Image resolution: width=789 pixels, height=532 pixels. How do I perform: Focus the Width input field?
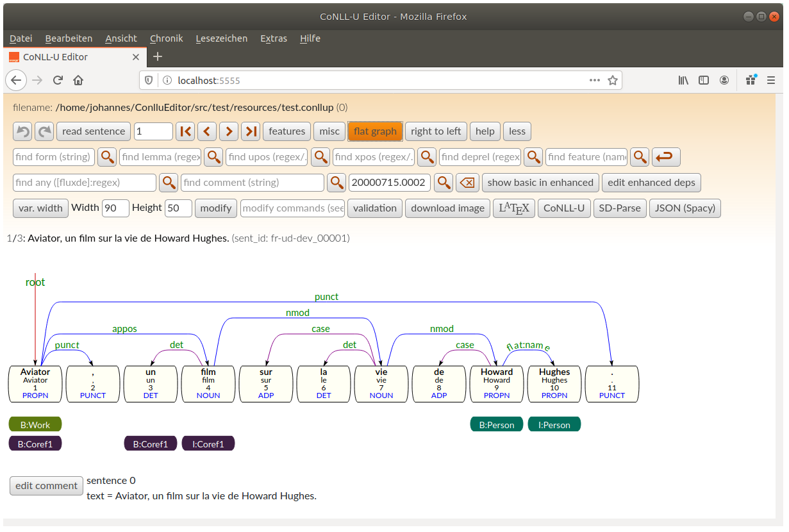[x=115, y=208]
